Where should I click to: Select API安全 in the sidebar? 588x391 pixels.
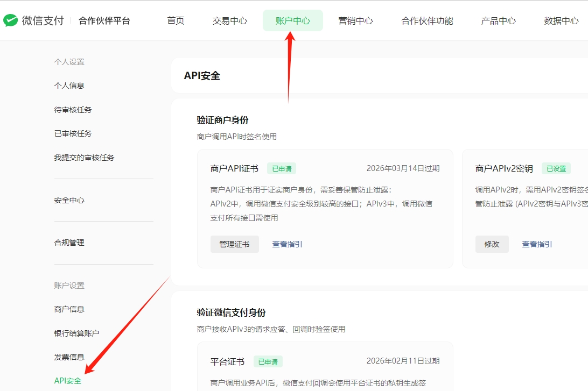(67, 380)
